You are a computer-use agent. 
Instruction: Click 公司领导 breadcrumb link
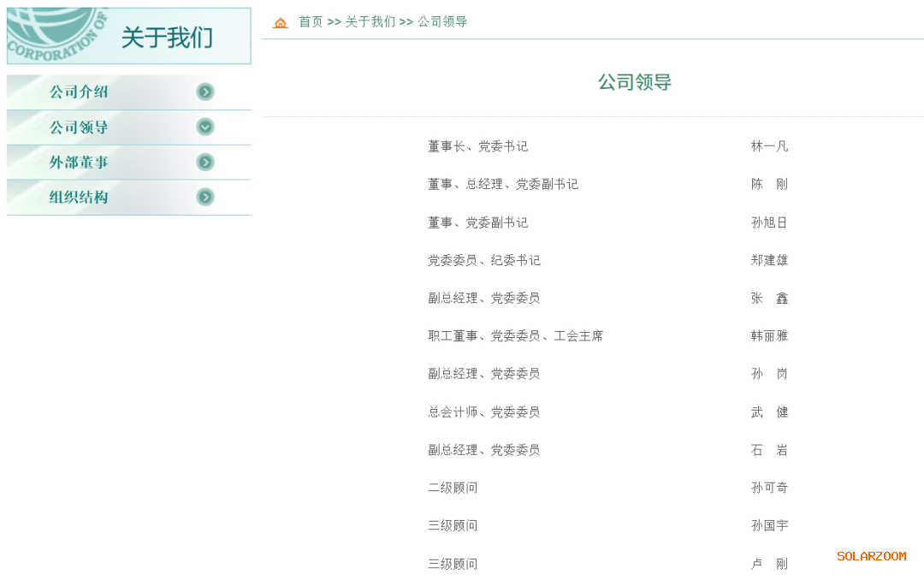pos(442,22)
